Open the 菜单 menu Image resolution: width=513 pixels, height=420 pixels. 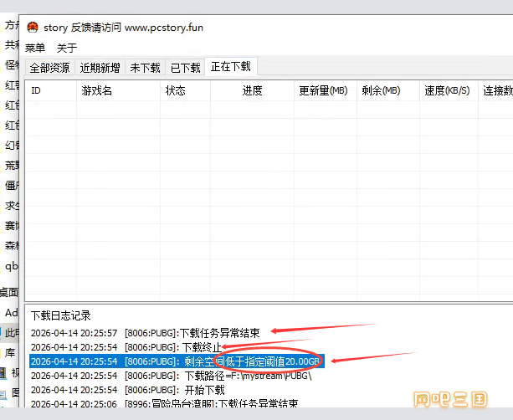35,48
